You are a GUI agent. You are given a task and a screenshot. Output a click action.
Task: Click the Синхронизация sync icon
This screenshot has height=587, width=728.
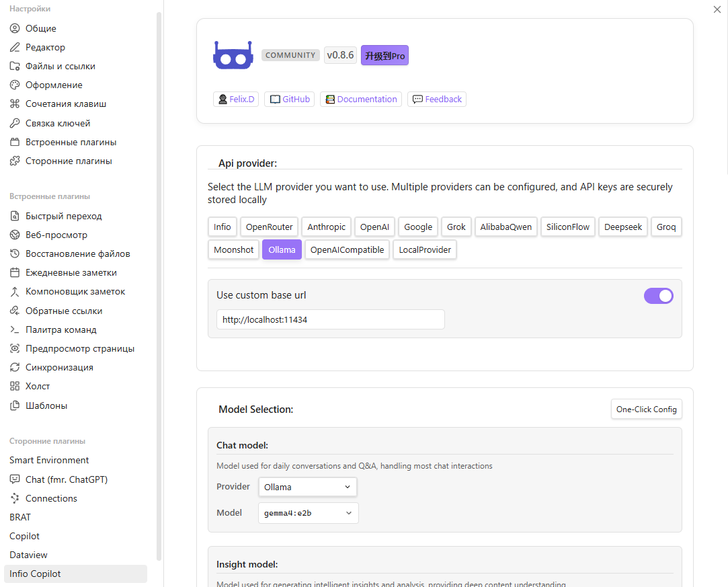(15, 368)
